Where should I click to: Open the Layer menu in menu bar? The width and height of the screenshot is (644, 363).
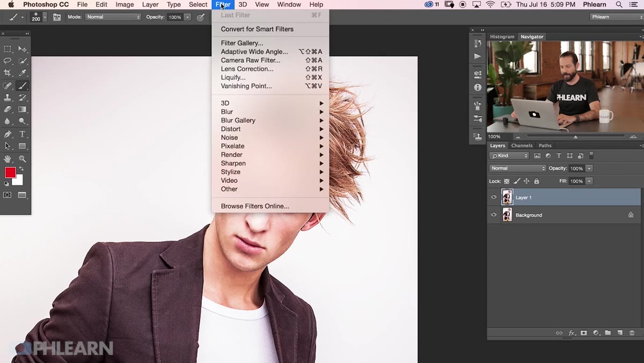click(x=150, y=4)
